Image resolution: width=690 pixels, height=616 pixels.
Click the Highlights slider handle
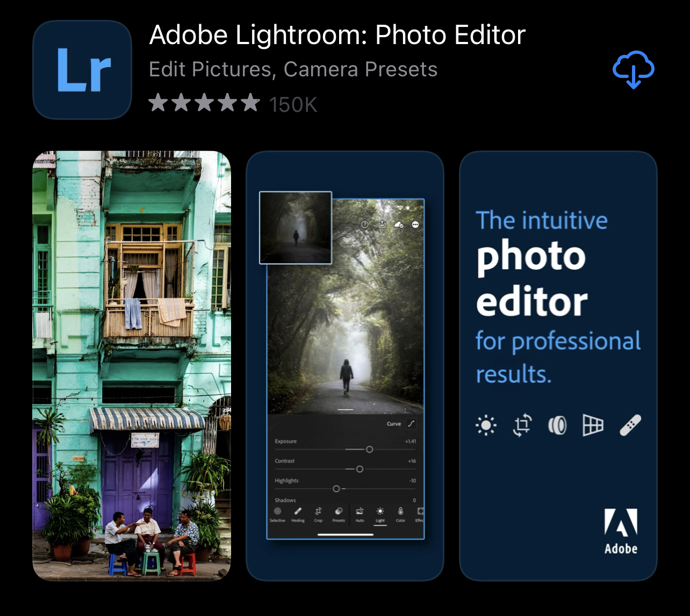336,489
